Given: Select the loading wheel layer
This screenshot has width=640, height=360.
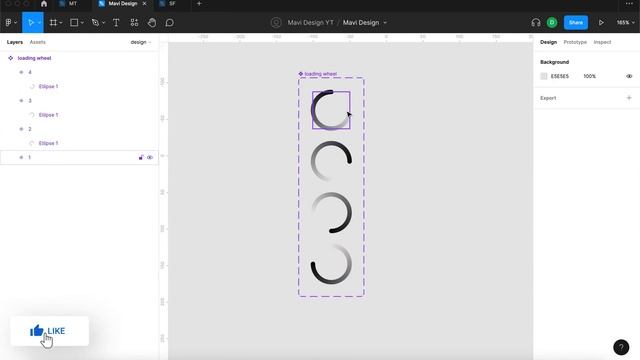Looking at the screenshot, I should point(34,58).
